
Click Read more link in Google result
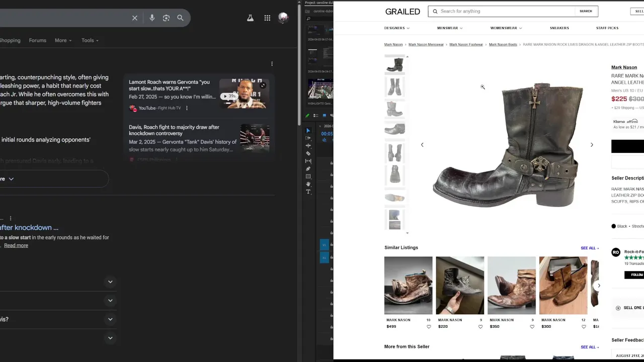point(16,245)
